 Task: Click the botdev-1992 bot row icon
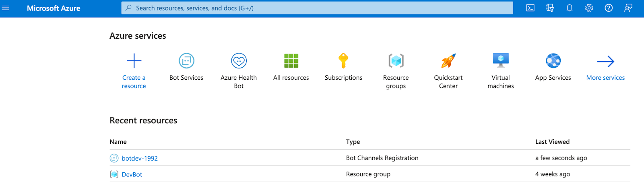tap(114, 158)
